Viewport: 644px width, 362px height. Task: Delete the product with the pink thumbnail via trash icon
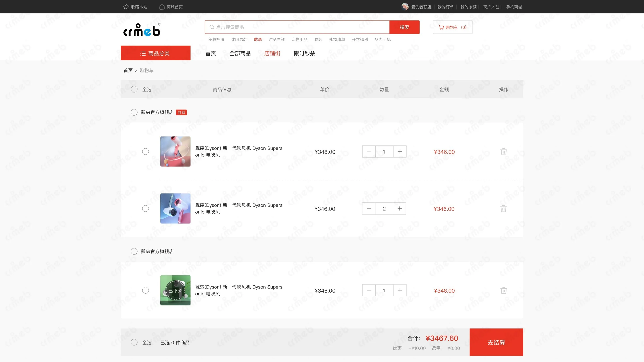click(x=504, y=152)
